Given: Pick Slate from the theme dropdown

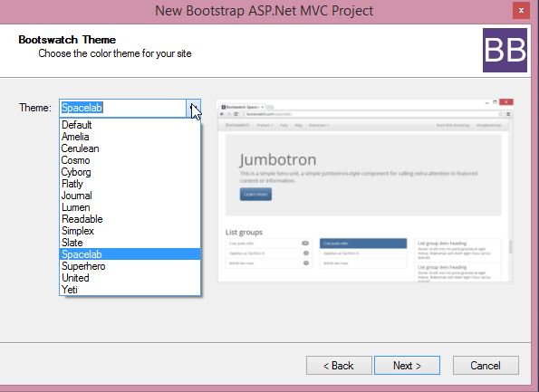Looking at the screenshot, I should click(x=130, y=243).
